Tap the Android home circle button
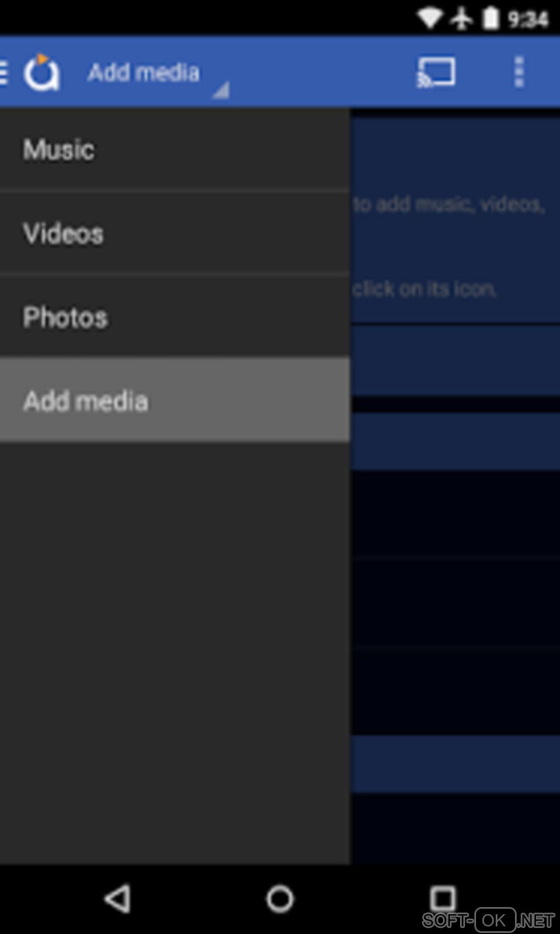The height and width of the screenshot is (934, 560). click(x=280, y=899)
